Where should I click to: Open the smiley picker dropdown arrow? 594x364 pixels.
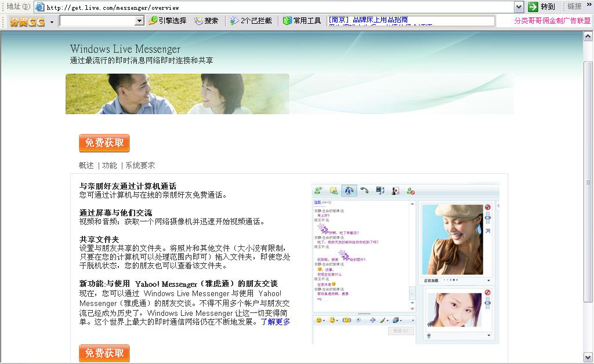click(x=324, y=321)
